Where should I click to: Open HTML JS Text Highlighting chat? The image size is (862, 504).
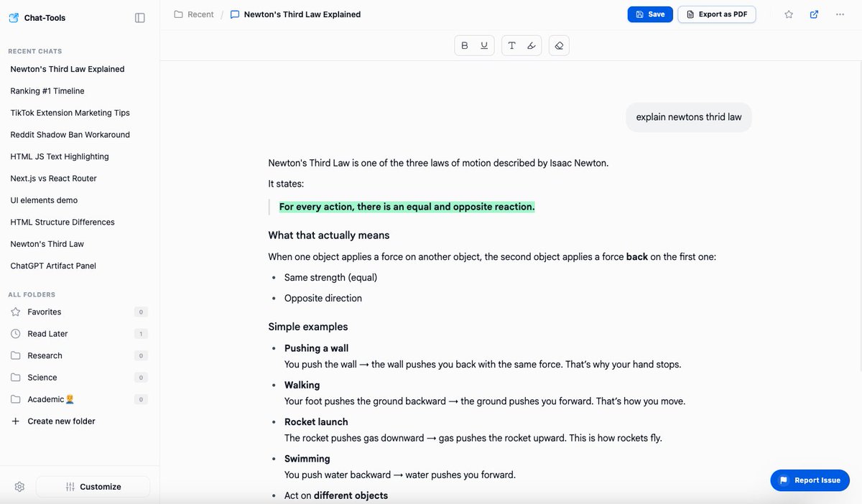[60, 157]
